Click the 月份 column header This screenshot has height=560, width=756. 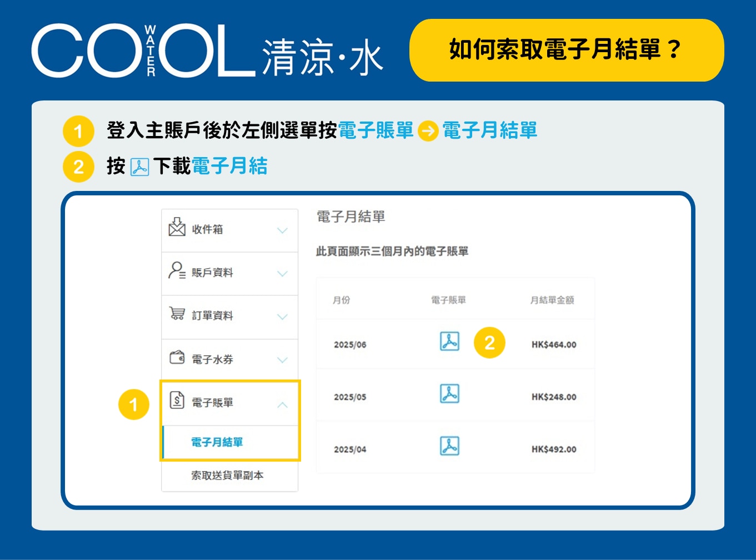click(x=341, y=300)
